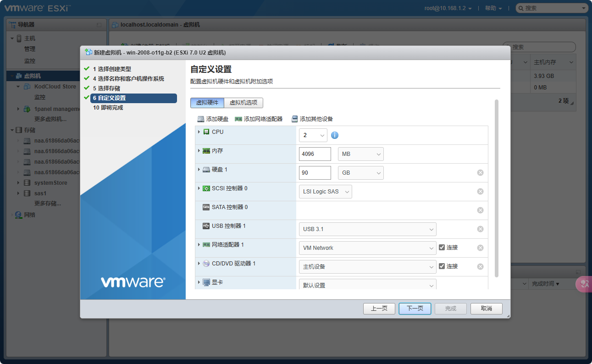592x364 pixels.
Task: Remove SCSI 控制器 0 with its delete icon
Action: [480, 192]
